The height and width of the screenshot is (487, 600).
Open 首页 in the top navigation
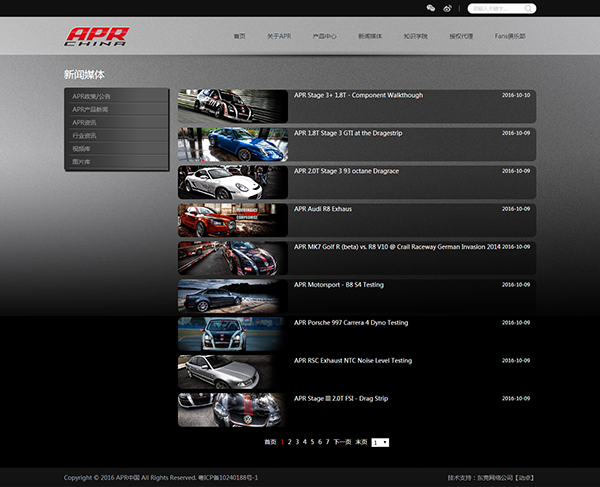(x=239, y=36)
